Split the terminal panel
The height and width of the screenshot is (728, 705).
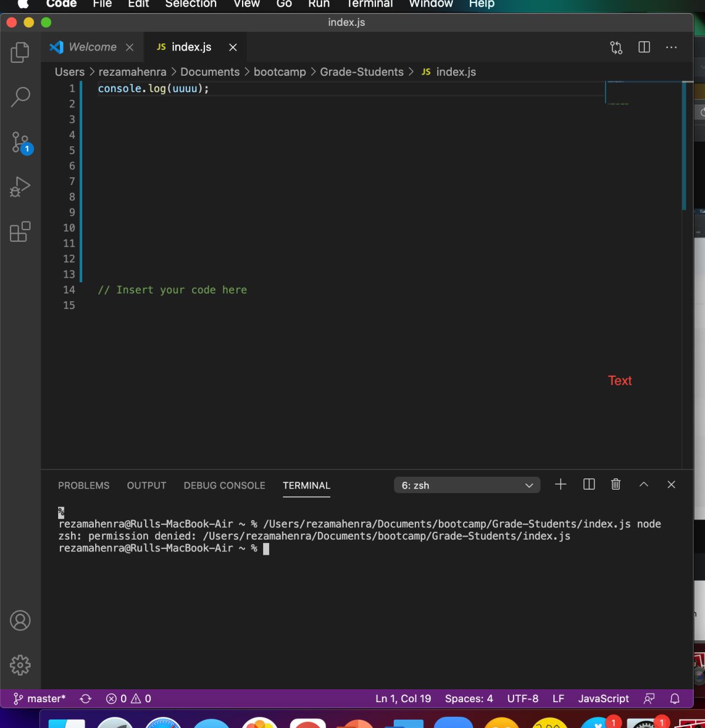pos(589,484)
